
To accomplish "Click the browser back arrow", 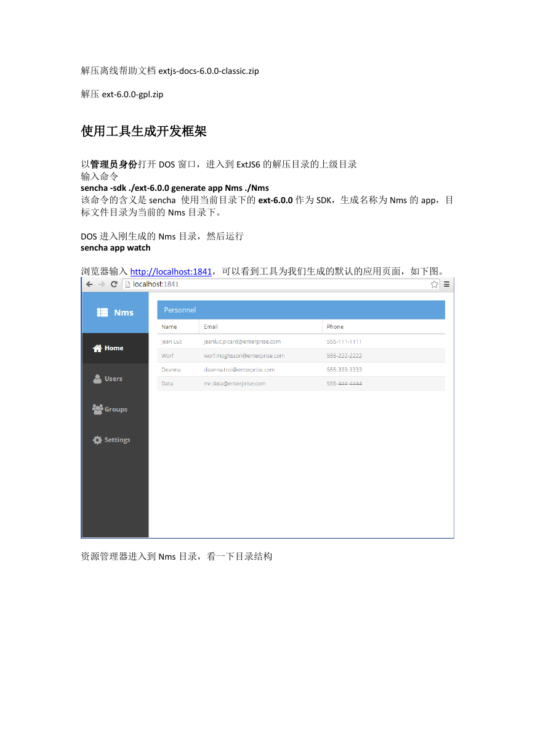I will [x=90, y=284].
